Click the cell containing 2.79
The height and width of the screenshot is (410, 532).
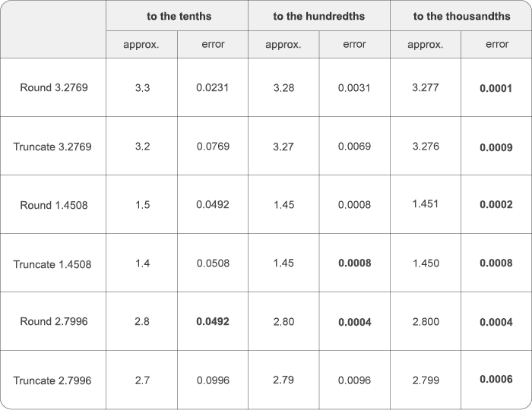pos(283,380)
